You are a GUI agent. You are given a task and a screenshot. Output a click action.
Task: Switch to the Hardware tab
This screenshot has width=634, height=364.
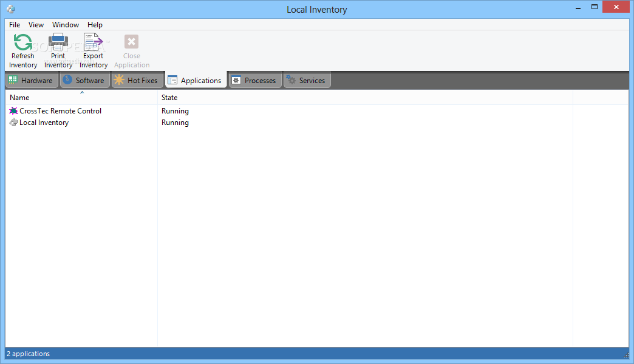click(x=32, y=81)
